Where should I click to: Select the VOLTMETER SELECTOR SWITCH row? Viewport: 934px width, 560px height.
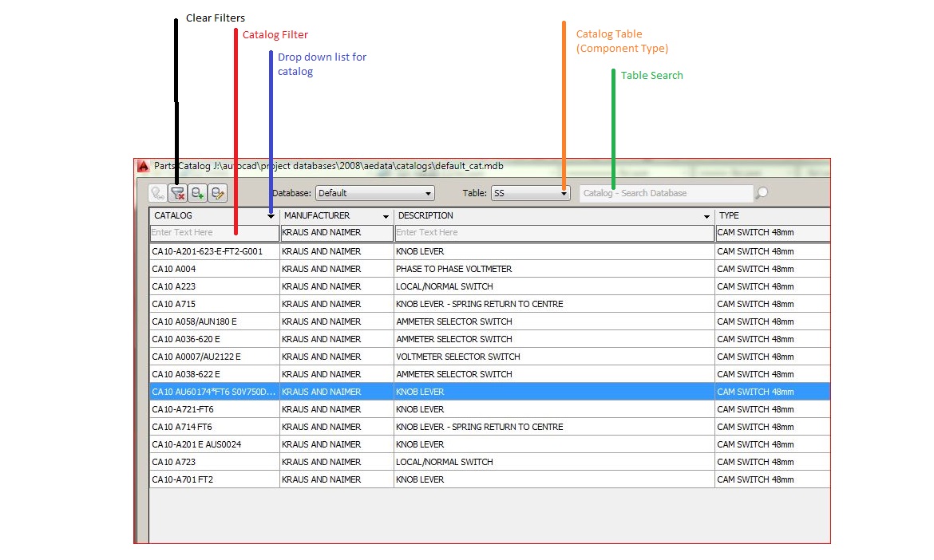(554, 357)
